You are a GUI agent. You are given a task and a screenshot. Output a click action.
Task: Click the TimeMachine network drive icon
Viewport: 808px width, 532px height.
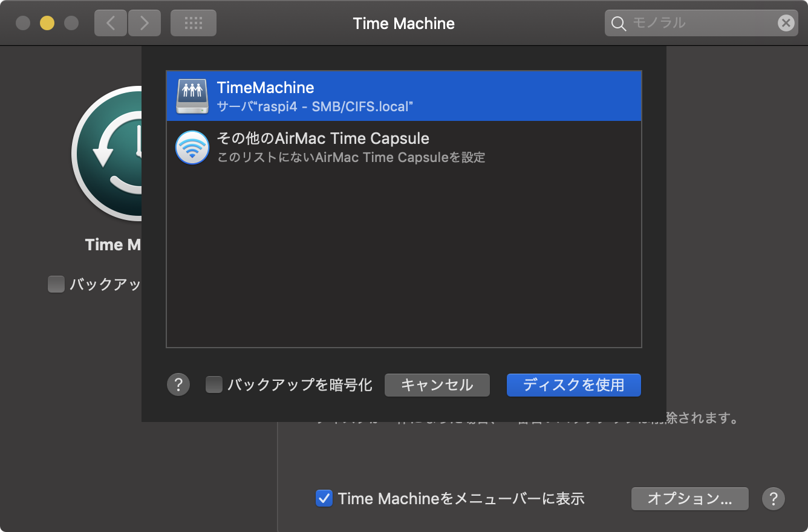[192, 95]
